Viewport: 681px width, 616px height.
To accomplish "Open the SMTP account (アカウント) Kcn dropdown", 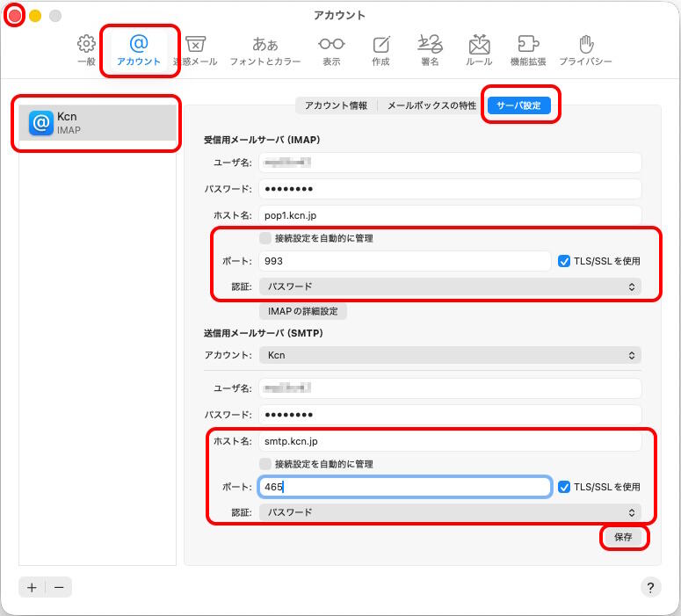I will 449,355.
